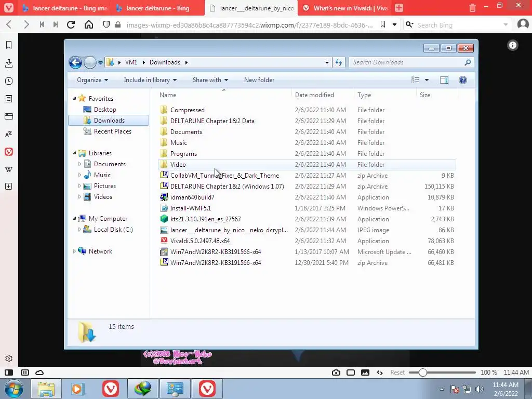Open Vivaldi web panel in sidebar
532x399 pixels.
tap(9, 152)
